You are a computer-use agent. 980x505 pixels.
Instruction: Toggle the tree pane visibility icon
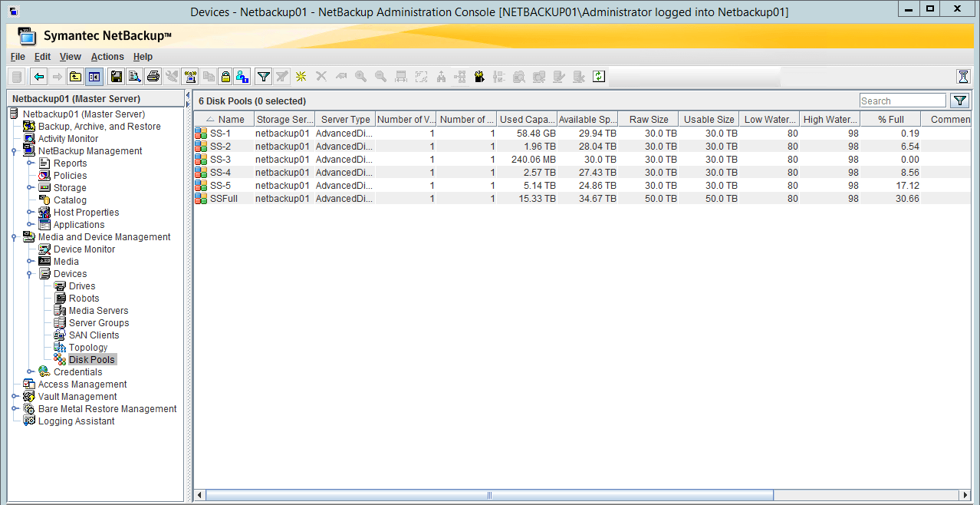coord(93,76)
